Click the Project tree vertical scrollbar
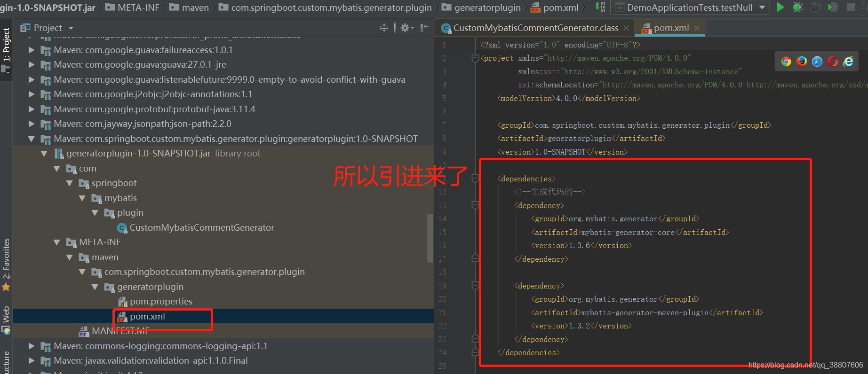Viewport: 868px width, 374px height. tap(430, 238)
